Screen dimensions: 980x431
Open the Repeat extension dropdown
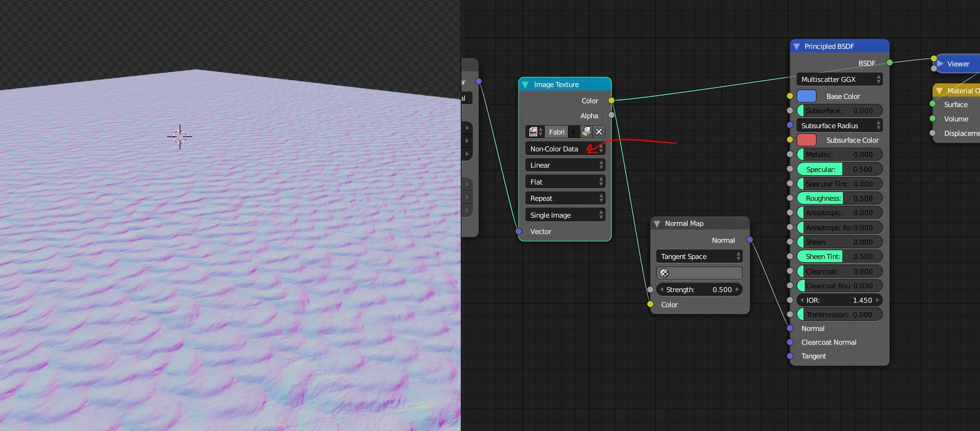tap(564, 198)
